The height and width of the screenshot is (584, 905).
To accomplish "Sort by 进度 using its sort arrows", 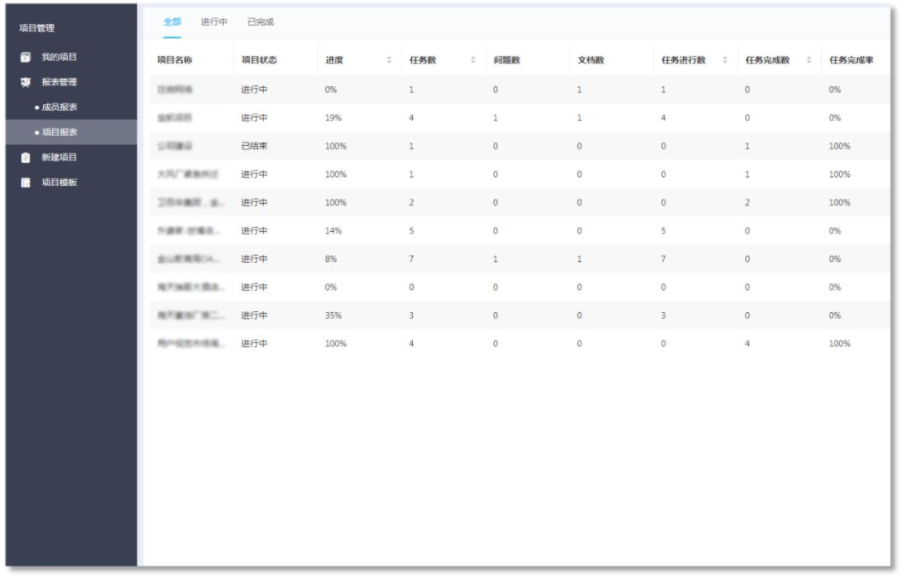I will pyautogui.click(x=389, y=60).
